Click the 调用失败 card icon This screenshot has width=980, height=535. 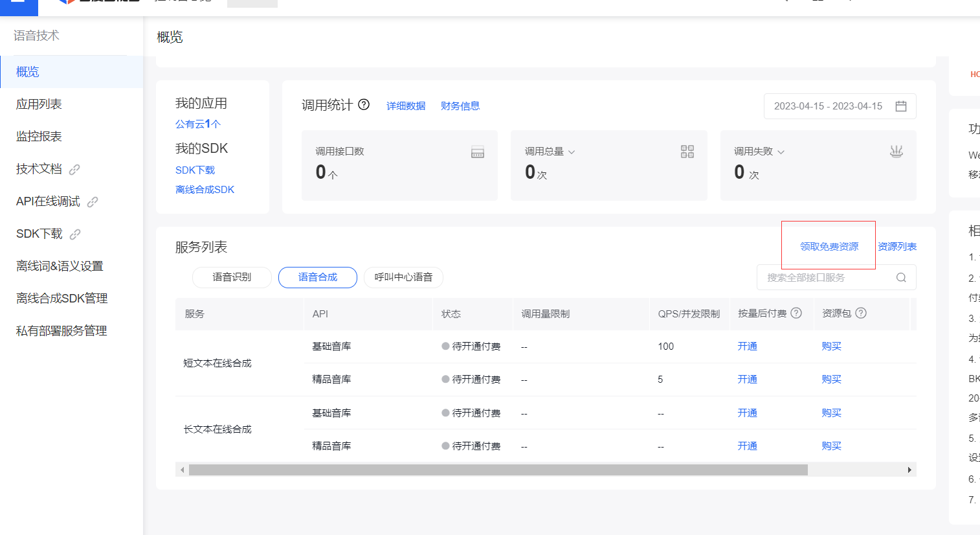(896, 152)
